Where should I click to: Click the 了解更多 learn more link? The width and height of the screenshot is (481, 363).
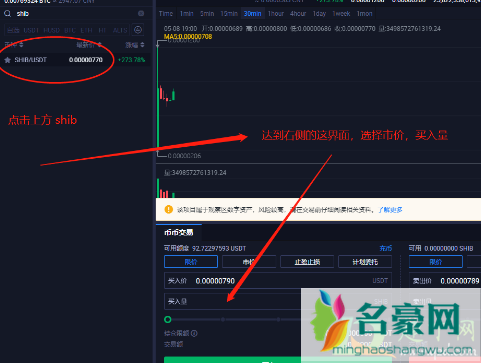390,210
